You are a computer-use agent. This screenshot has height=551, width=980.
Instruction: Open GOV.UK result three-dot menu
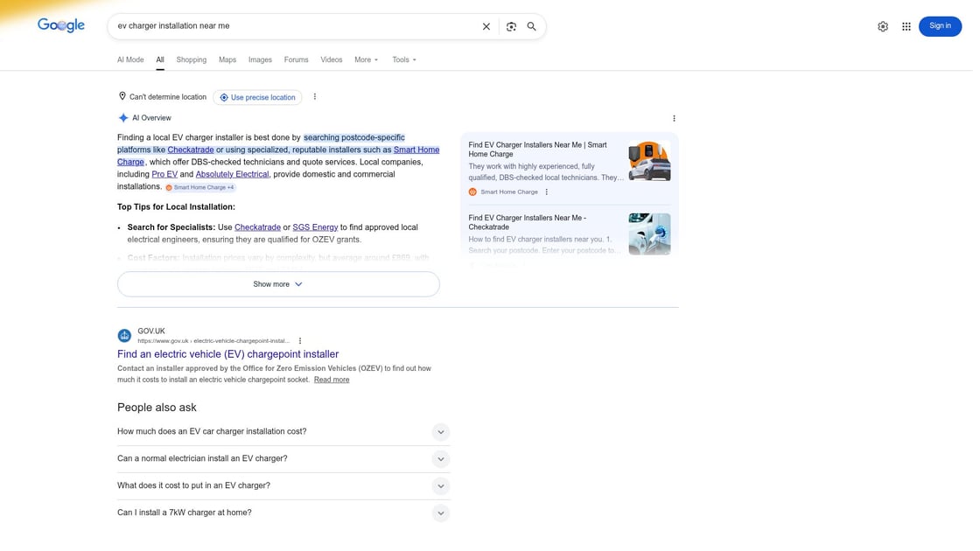click(x=300, y=341)
